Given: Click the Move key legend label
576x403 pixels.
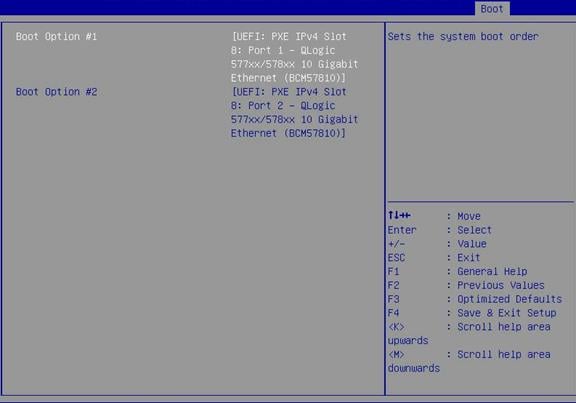Looking at the screenshot, I should pyautogui.click(x=469, y=216).
